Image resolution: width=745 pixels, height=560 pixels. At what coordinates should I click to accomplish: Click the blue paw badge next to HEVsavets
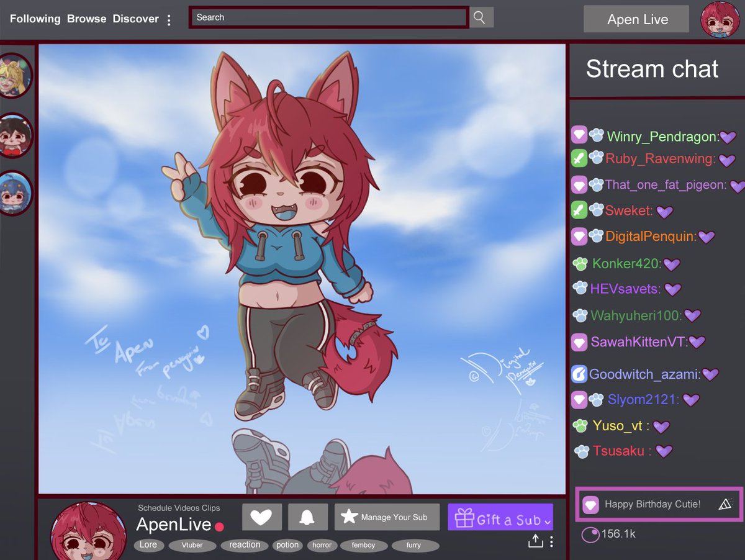580,288
